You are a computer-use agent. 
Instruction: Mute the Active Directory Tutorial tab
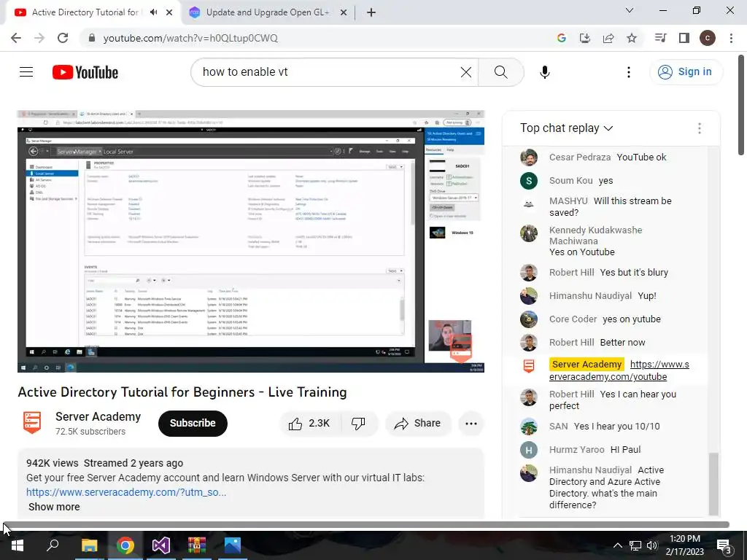click(153, 12)
